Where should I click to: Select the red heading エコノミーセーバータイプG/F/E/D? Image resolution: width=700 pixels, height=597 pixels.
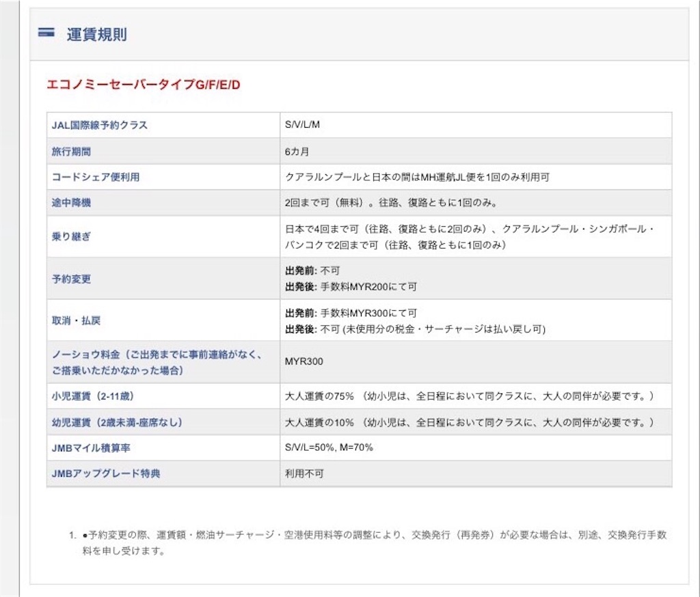coord(144,84)
